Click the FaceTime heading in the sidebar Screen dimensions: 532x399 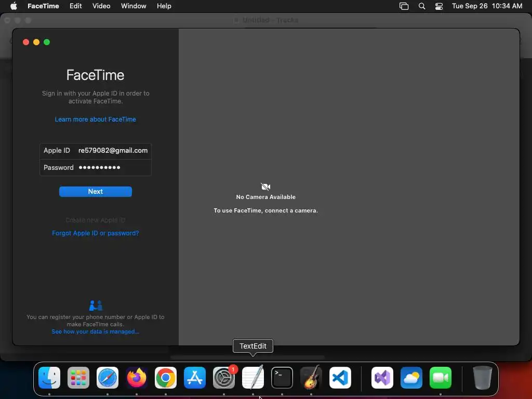click(96, 75)
